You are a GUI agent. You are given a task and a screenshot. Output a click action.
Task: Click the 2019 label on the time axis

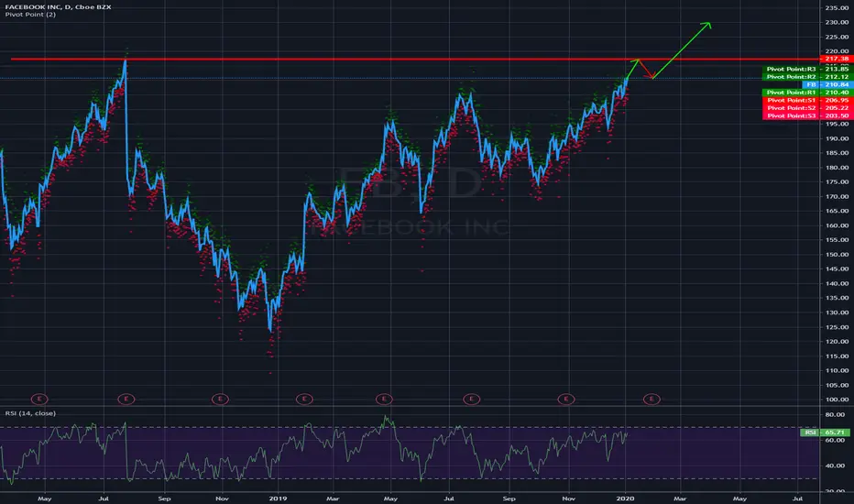tap(278, 498)
